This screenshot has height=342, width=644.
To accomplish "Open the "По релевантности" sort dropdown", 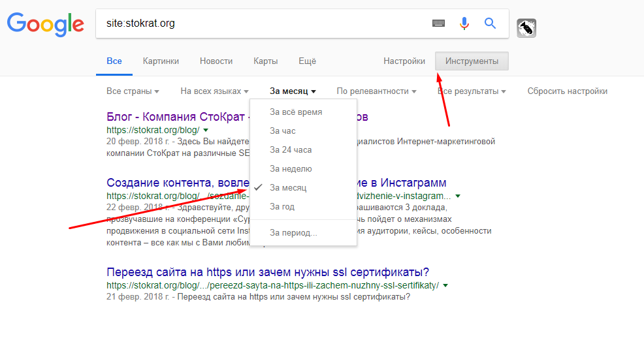I will [376, 91].
